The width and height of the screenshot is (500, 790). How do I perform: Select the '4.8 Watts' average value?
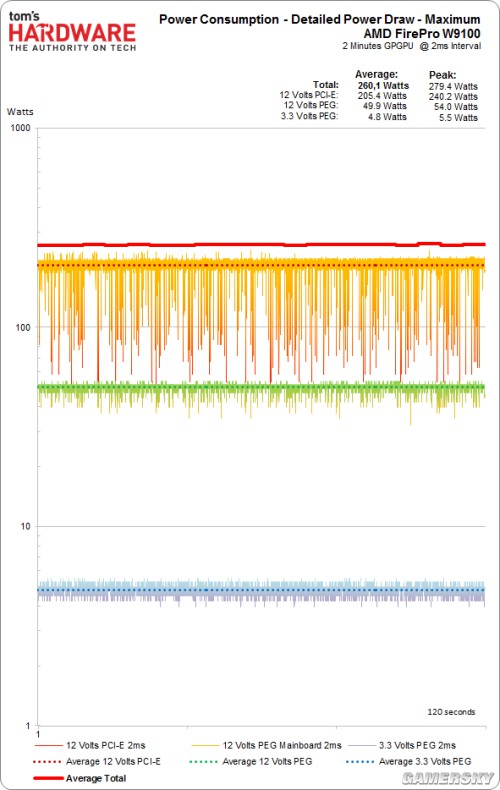coord(387,117)
